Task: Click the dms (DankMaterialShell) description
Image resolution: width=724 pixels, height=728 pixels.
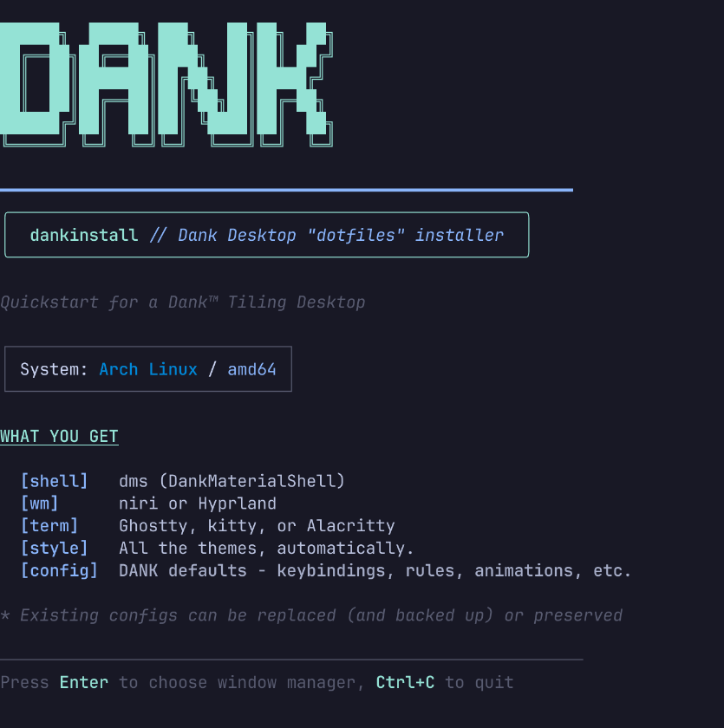Action: [232, 481]
